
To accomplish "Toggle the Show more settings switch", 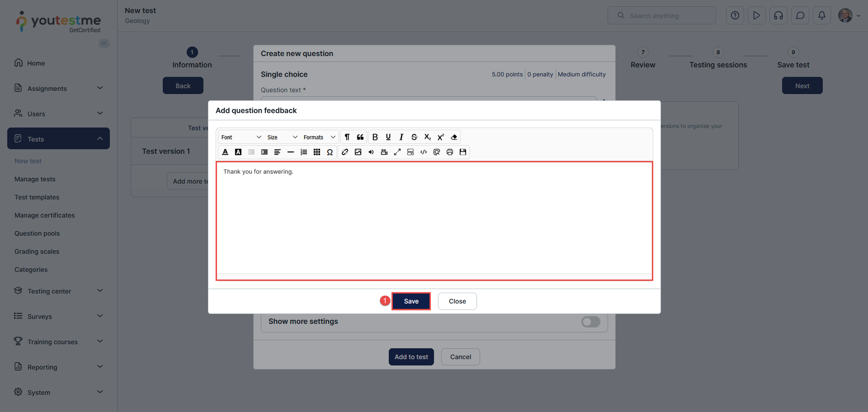I will pyautogui.click(x=590, y=322).
